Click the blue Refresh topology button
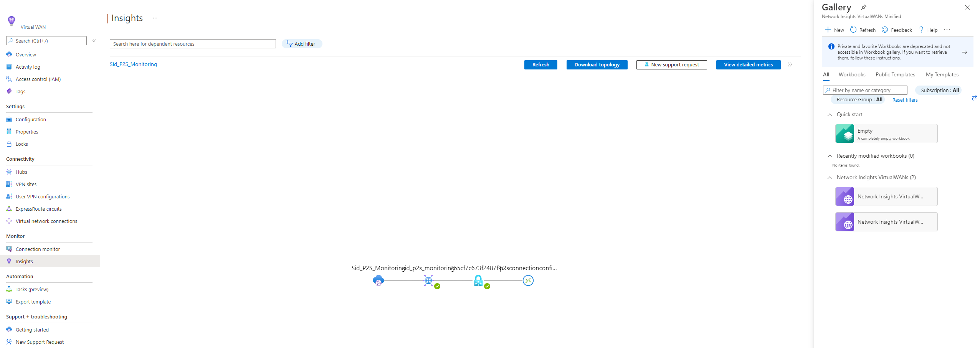The width and height of the screenshot is (980, 348). pos(540,65)
